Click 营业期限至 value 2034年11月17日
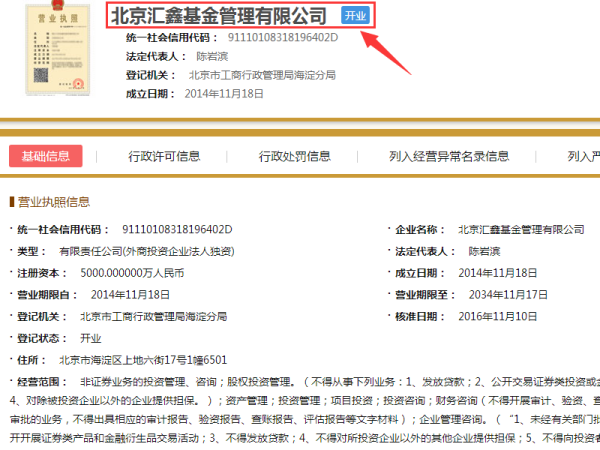600x450 pixels. point(508,295)
